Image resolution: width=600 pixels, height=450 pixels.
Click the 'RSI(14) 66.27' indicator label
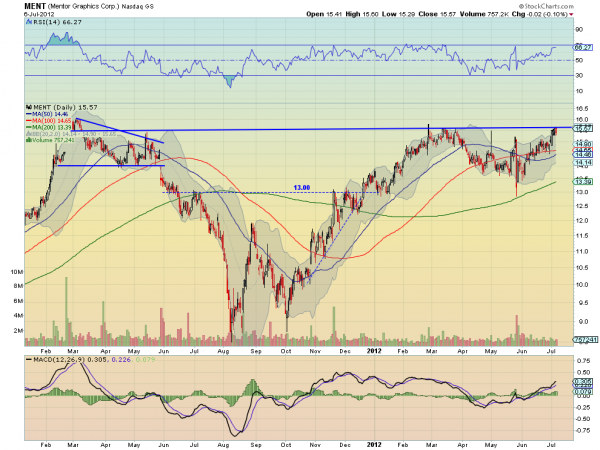pos(57,22)
